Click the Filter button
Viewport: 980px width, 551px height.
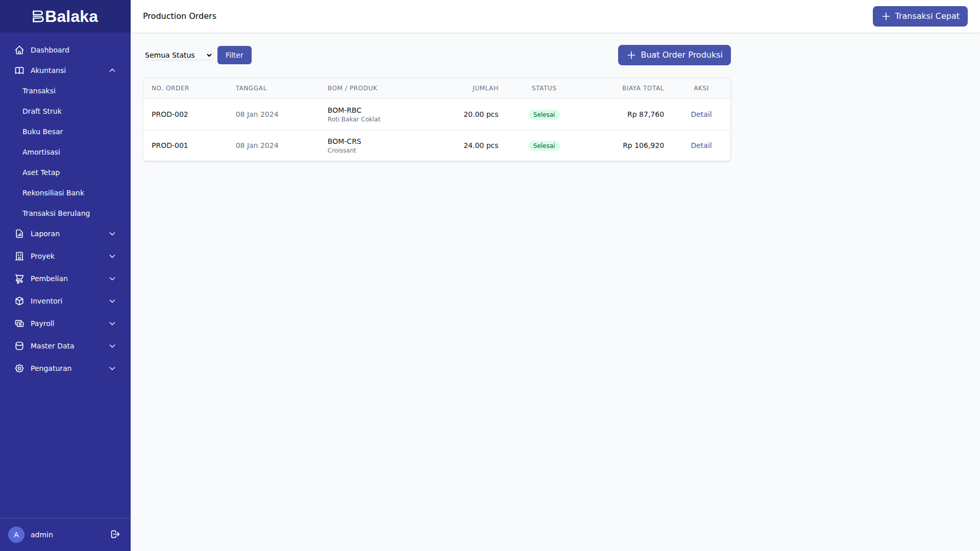[234, 55]
